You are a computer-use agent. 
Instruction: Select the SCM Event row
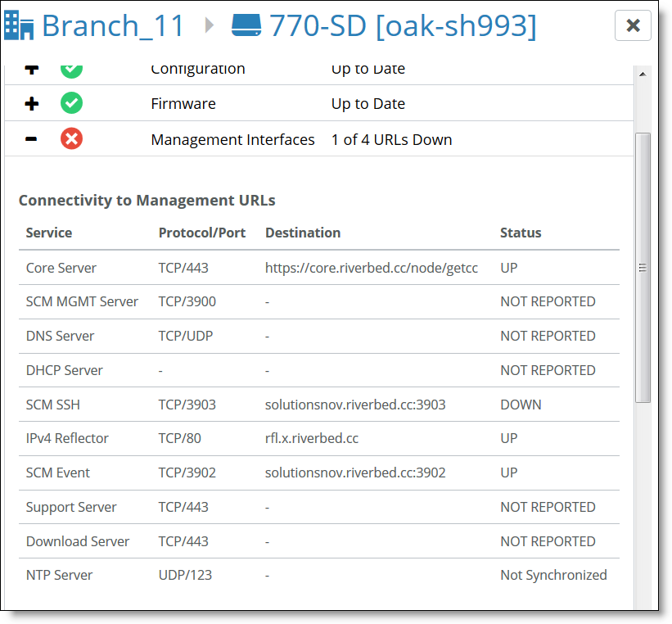tap(319, 473)
